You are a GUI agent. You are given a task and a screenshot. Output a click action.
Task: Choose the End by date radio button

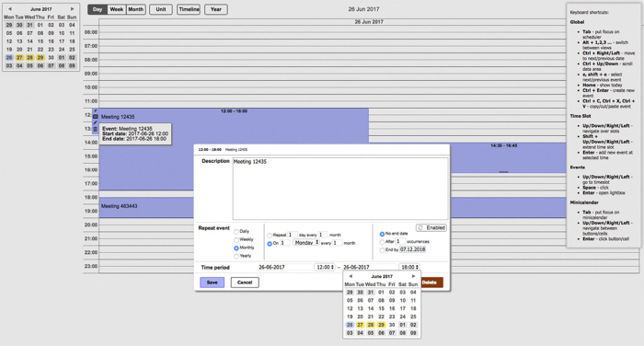(382, 250)
